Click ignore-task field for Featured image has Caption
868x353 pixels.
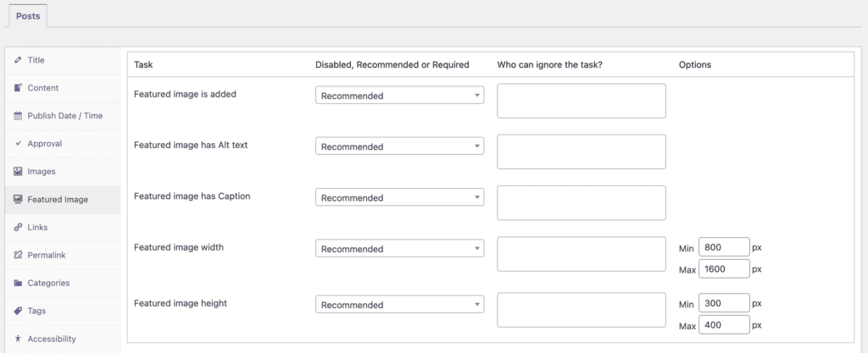[x=581, y=202]
